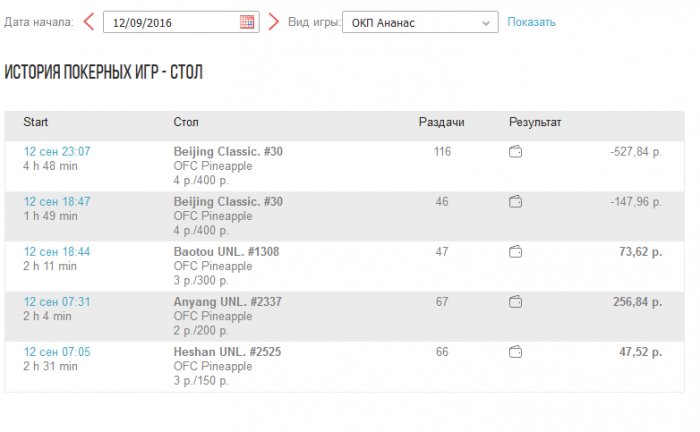Click hand icon for Anyang UNL. #2337
The width and height of the screenshot is (700, 432).
(516, 302)
